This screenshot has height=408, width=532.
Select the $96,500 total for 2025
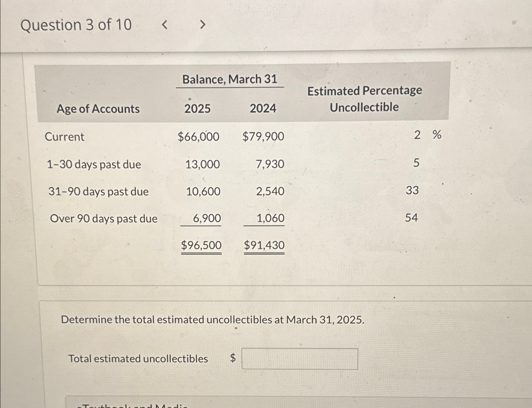click(201, 245)
